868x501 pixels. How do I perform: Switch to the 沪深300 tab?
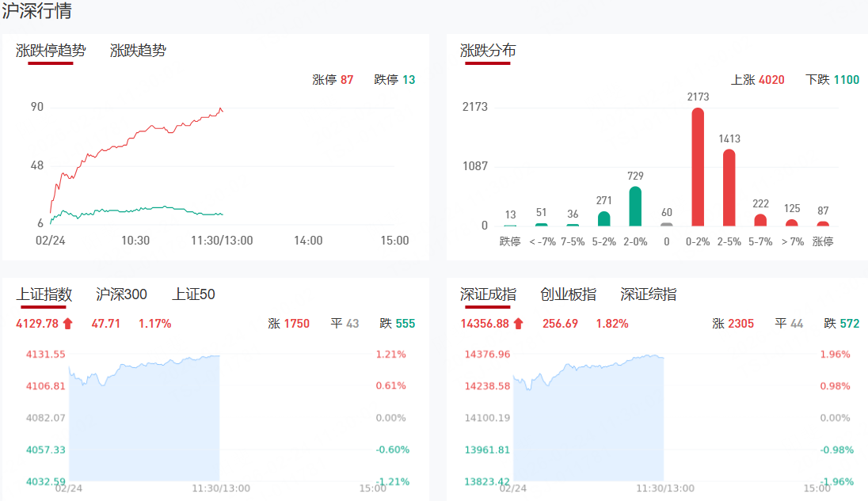[121, 294]
